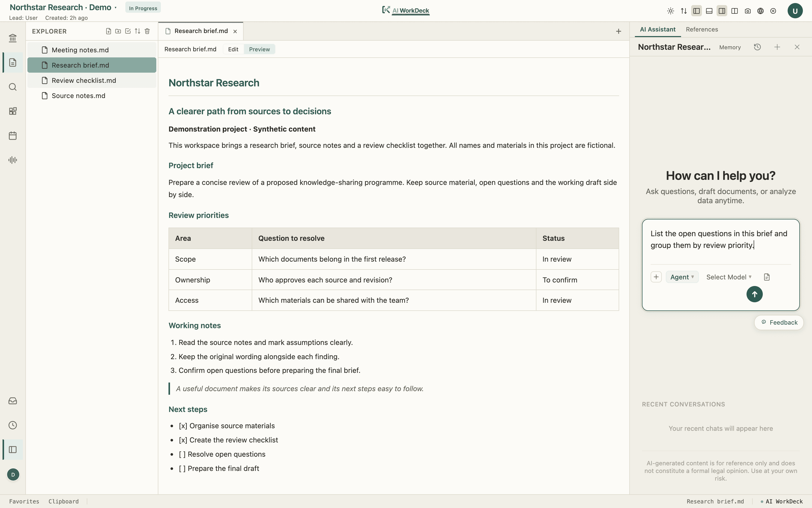The image size is (812, 508).
Task: Click the circular target icon in the top bar
Action: pyautogui.click(x=773, y=11)
